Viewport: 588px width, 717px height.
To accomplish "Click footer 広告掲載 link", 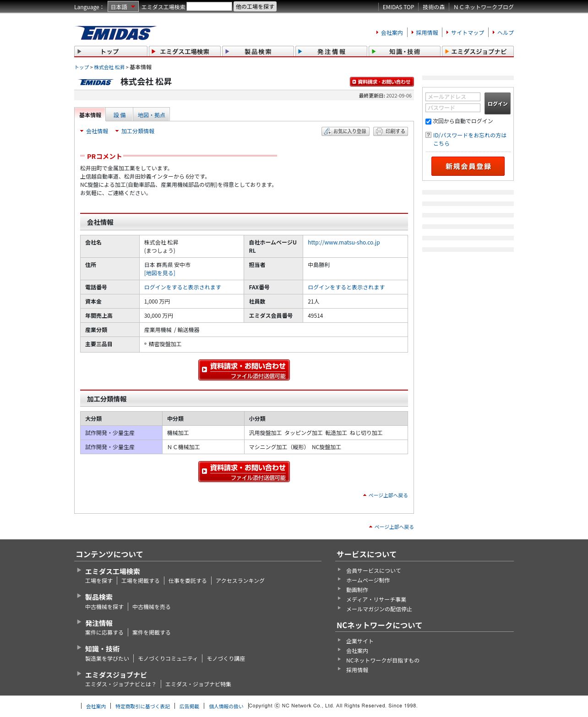I will pos(189,706).
